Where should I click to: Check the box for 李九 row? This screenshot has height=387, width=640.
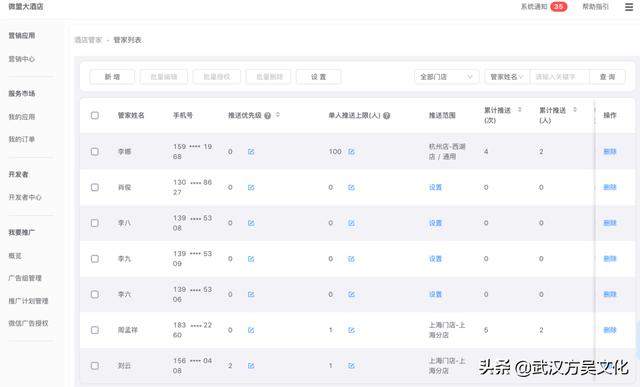coord(95,259)
